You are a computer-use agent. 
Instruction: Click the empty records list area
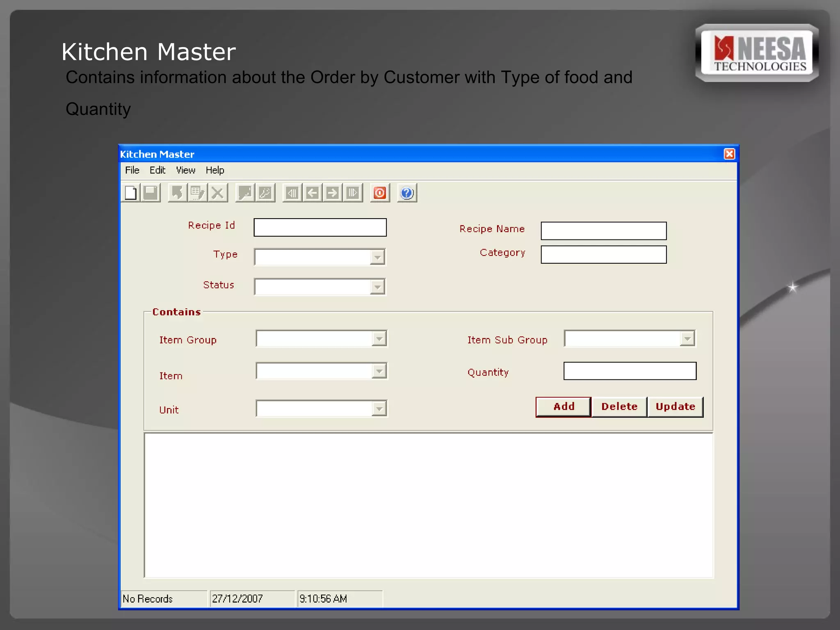coord(429,505)
